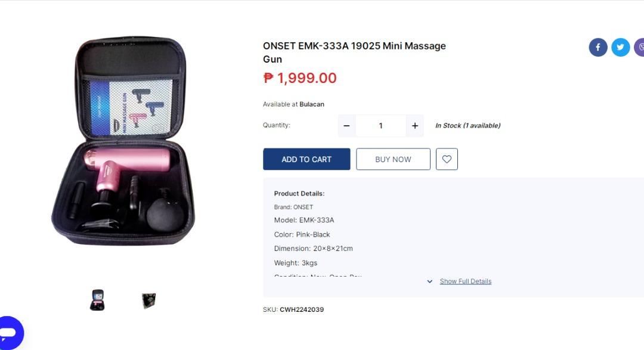Click the SKU code CWH2242039
The width and height of the screenshot is (644, 350).
tap(302, 309)
